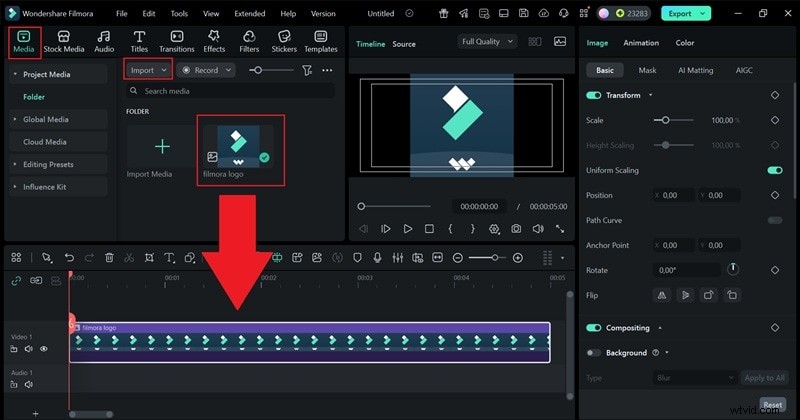Expand the Influence Kit section
The width and height of the screenshot is (800, 420).
[x=15, y=187]
